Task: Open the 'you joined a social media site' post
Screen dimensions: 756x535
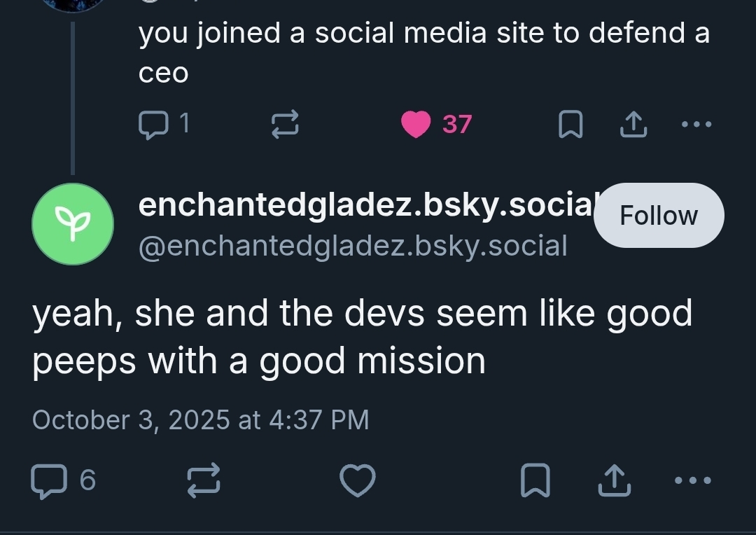Action: (423, 51)
